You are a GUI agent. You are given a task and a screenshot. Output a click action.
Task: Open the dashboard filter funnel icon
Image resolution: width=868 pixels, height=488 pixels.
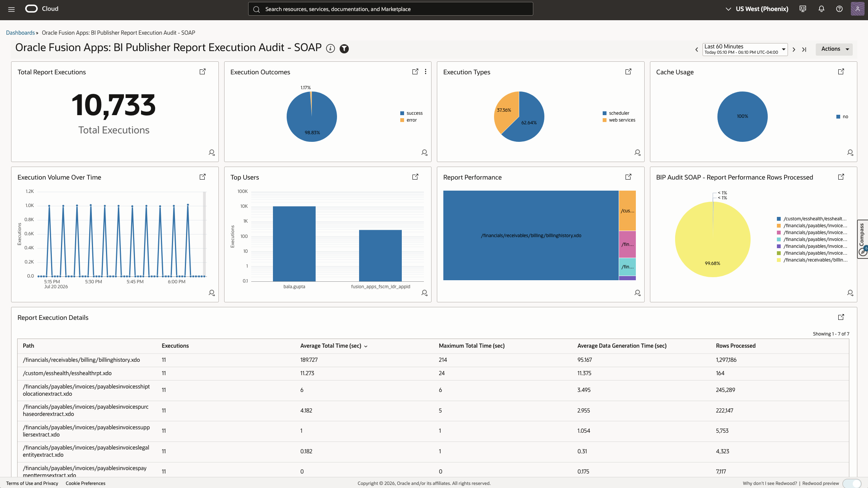[x=344, y=48]
